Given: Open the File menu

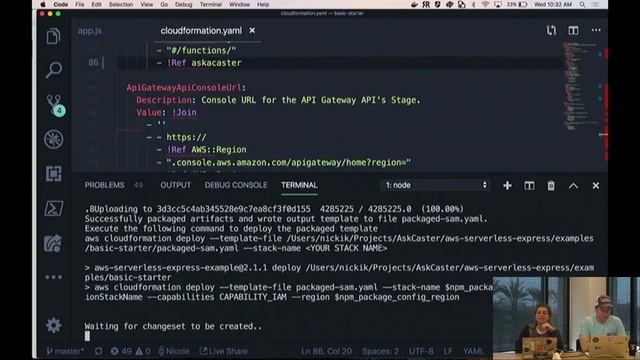Looking at the screenshot, I should [80, 4].
